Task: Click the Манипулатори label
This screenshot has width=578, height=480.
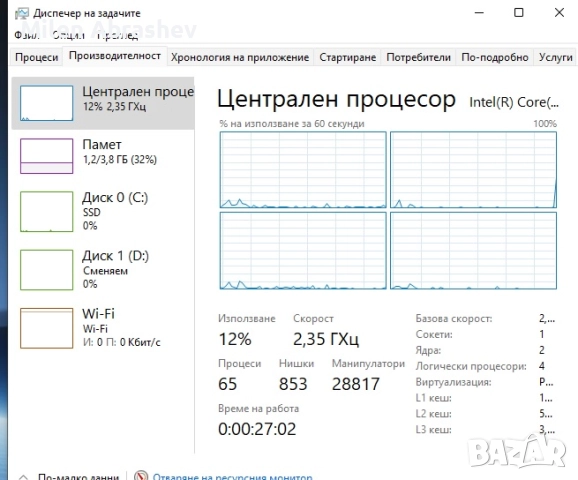Action: click(x=368, y=364)
